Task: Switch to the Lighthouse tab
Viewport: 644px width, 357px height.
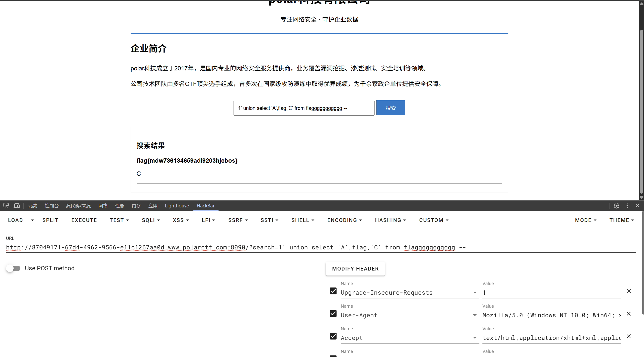Action: click(177, 206)
